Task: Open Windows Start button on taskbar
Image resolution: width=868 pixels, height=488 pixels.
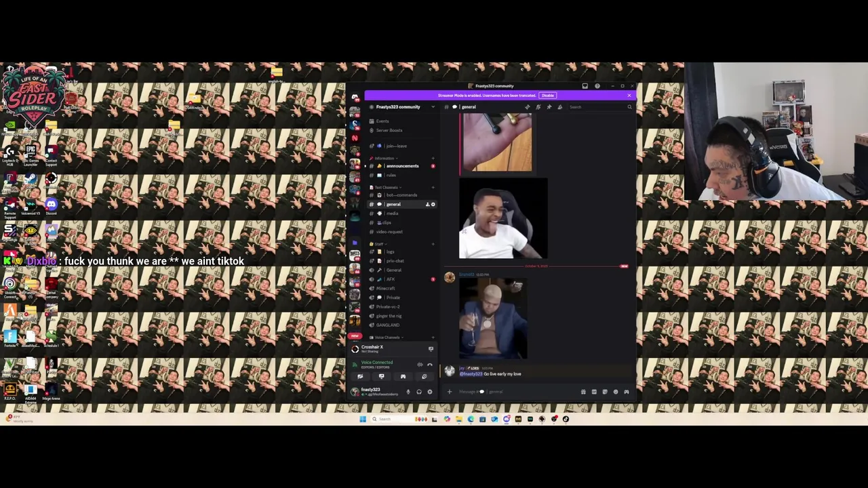Action: [363, 419]
